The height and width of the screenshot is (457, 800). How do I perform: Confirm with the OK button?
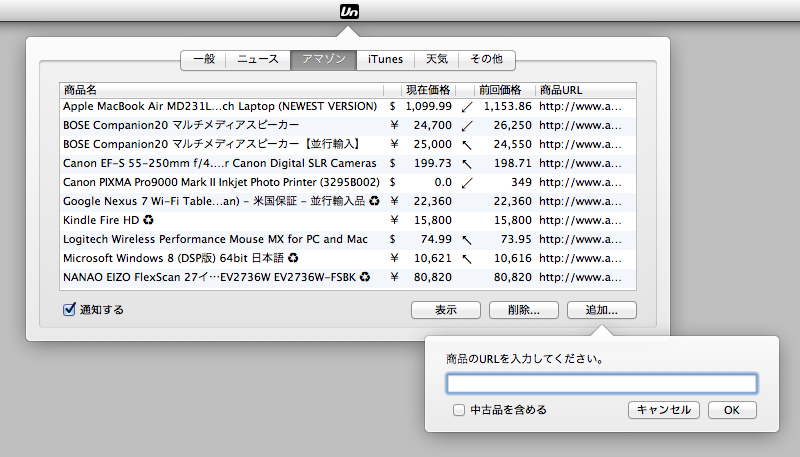coord(731,410)
